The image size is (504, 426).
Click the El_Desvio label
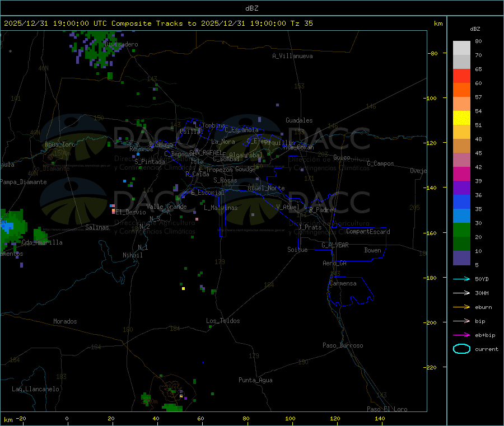(130, 212)
